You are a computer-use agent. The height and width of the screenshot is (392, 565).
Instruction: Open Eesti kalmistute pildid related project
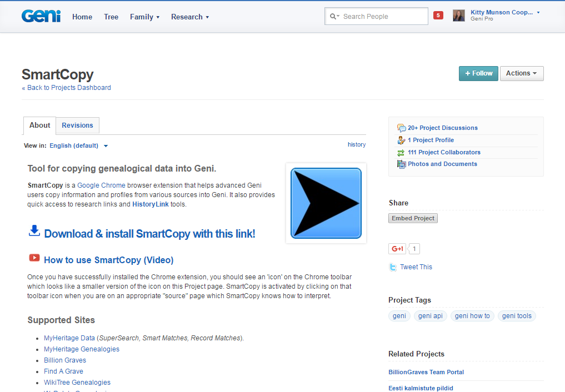click(421, 388)
